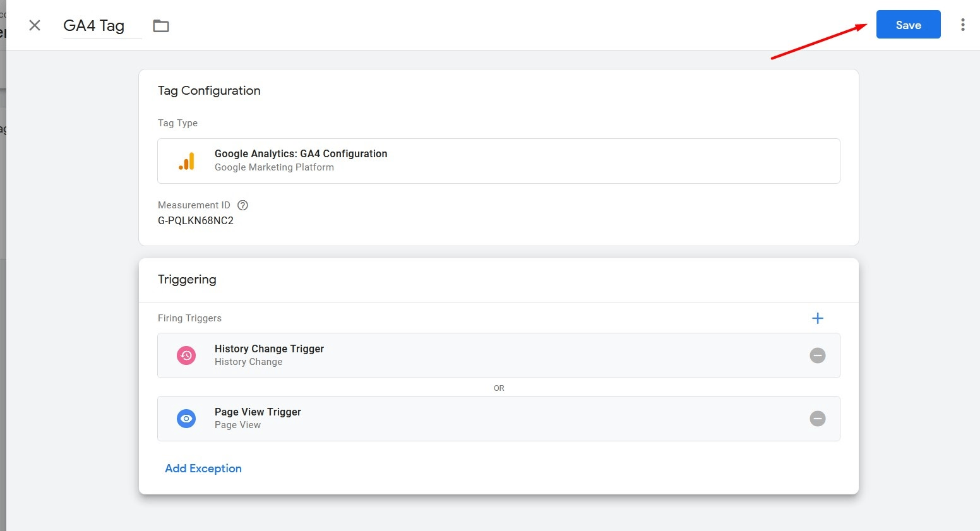
Task: Save the GA4 tag
Action: coord(908,25)
